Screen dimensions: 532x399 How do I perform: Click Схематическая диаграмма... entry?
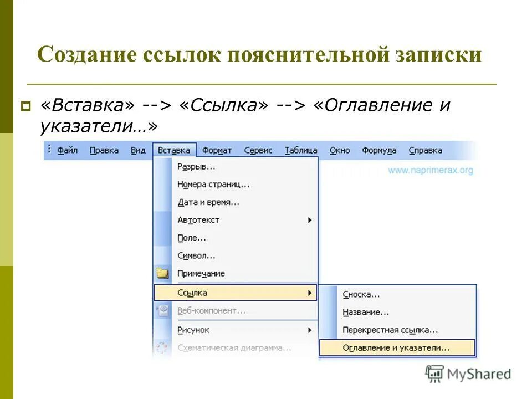(236, 348)
